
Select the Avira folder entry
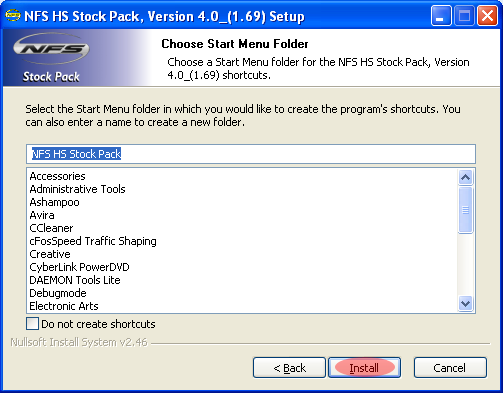coord(42,215)
